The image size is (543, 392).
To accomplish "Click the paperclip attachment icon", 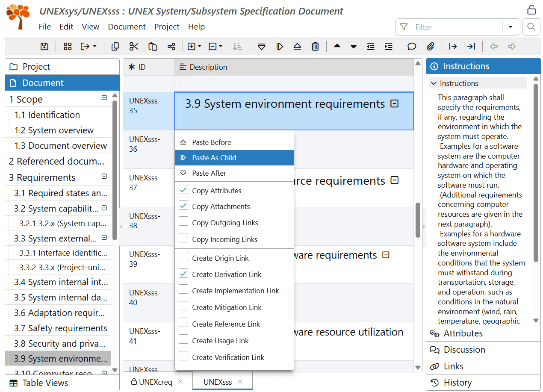I will [431, 46].
